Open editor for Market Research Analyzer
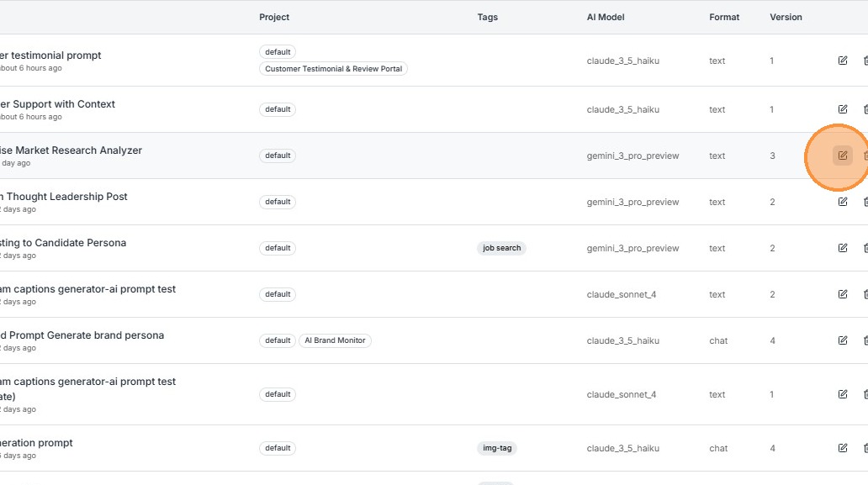The height and width of the screenshot is (485, 868). pyautogui.click(x=842, y=156)
